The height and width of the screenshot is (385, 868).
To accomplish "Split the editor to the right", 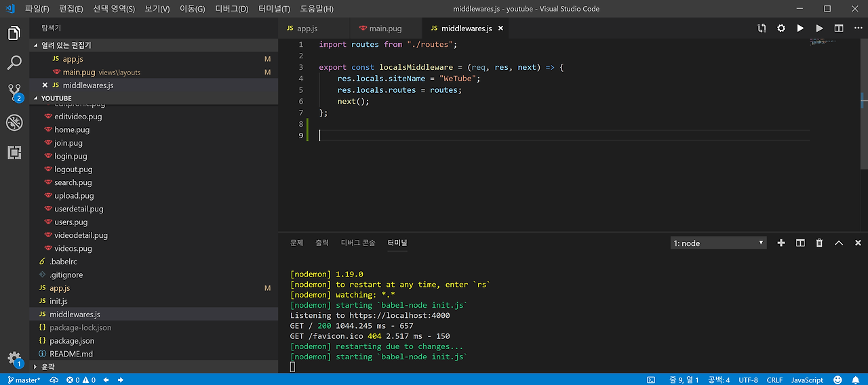I will [839, 28].
